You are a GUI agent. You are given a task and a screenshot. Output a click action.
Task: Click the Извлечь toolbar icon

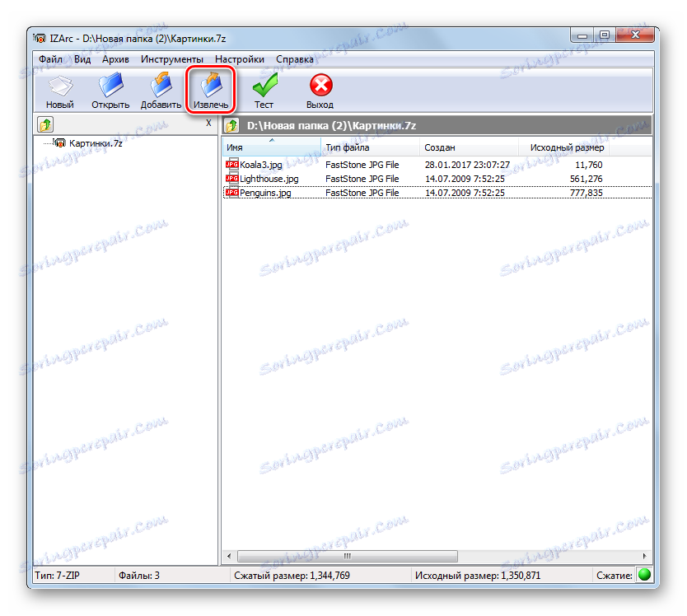211,85
